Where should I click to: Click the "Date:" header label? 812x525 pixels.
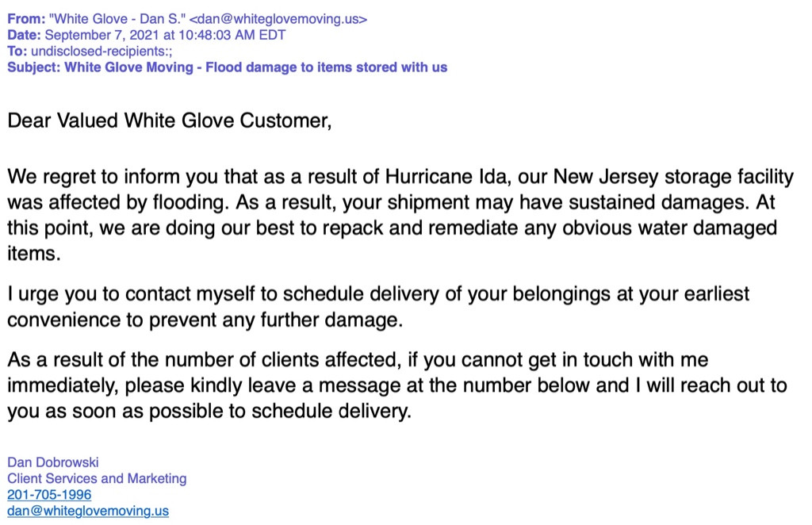tap(25, 35)
